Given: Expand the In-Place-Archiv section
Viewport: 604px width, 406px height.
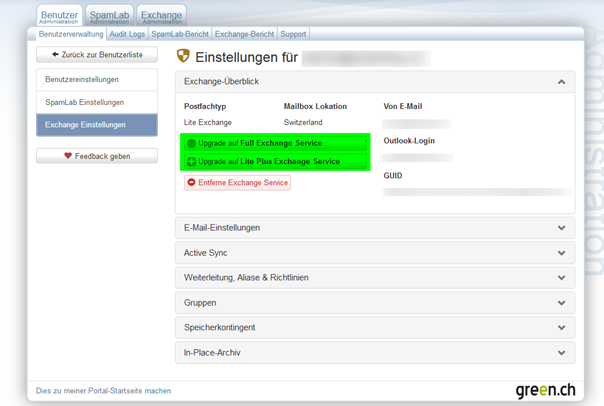Looking at the screenshot, I should coord(561,352).
